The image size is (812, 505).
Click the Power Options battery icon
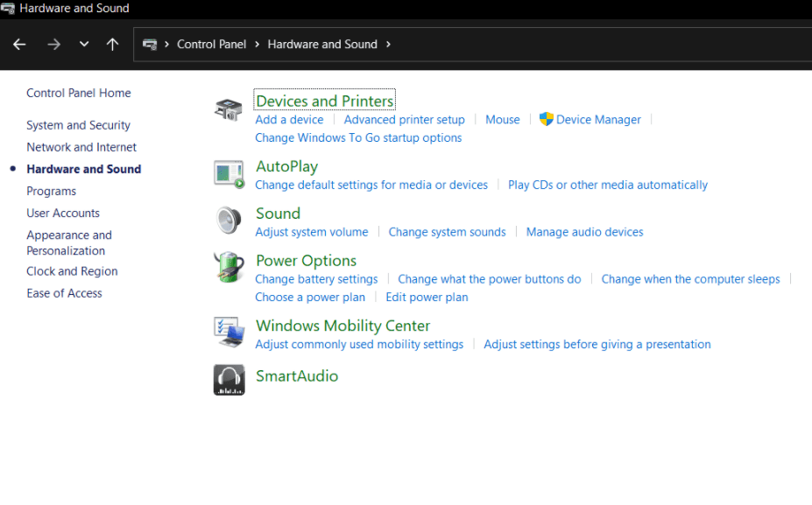point(229,267)
